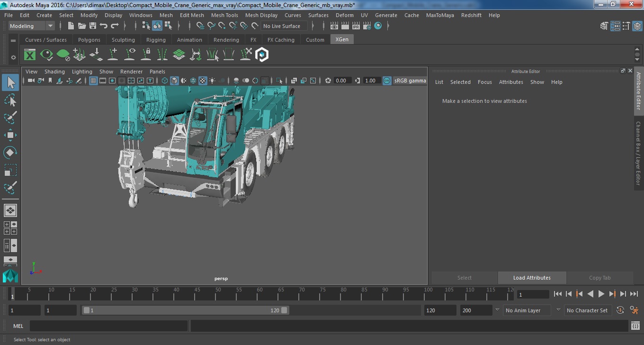The width and height of the screenshot is (644, 345).
Task: Toggle textured checker display icon
Action: (x=203, y=81)
